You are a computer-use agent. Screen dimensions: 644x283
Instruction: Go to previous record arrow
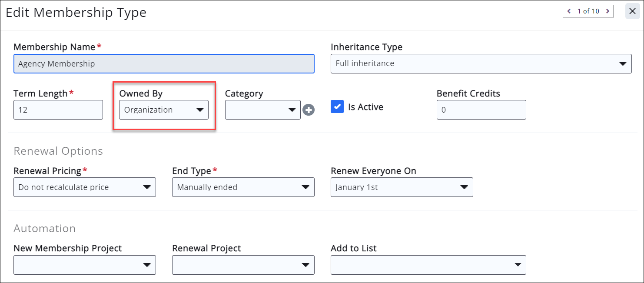(569, 11)
